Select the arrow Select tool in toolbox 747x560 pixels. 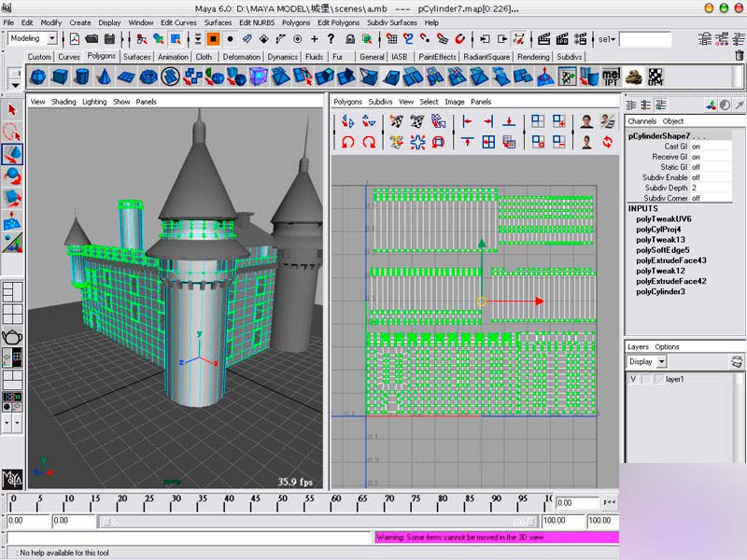point(12,110)
